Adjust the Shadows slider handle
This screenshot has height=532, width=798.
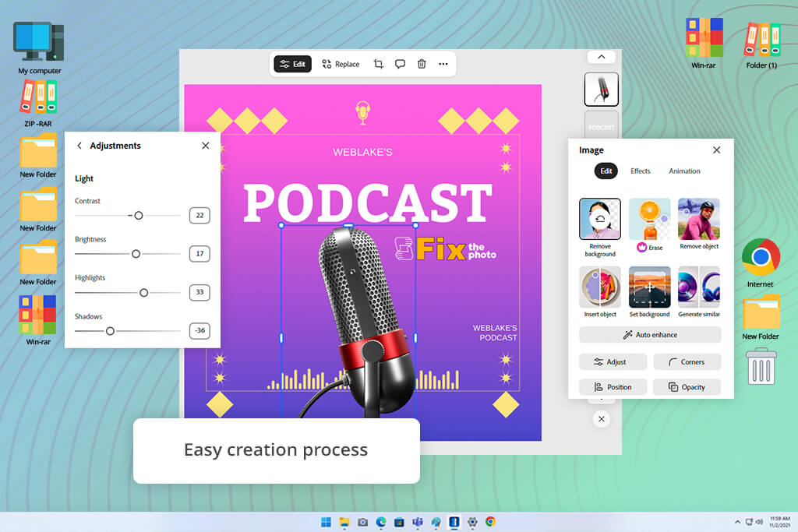110,331
